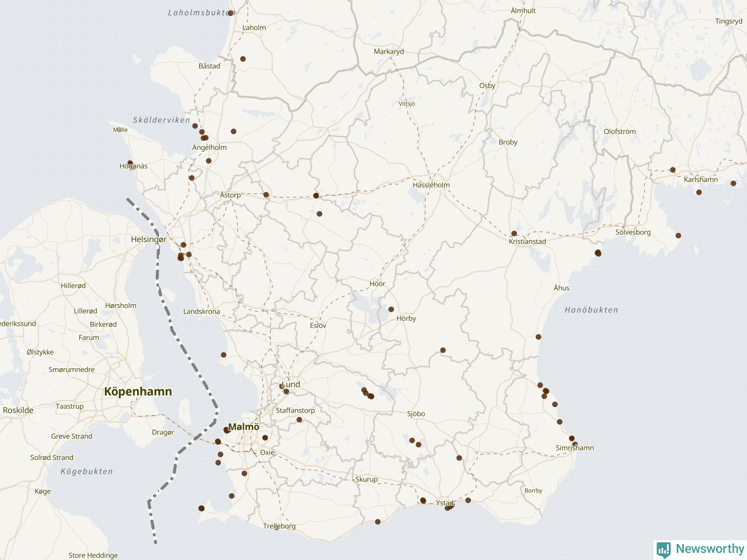The height and width of the screenshot is (560, 747).
Task: Click the Olofström label
Action: click(620, 132)
